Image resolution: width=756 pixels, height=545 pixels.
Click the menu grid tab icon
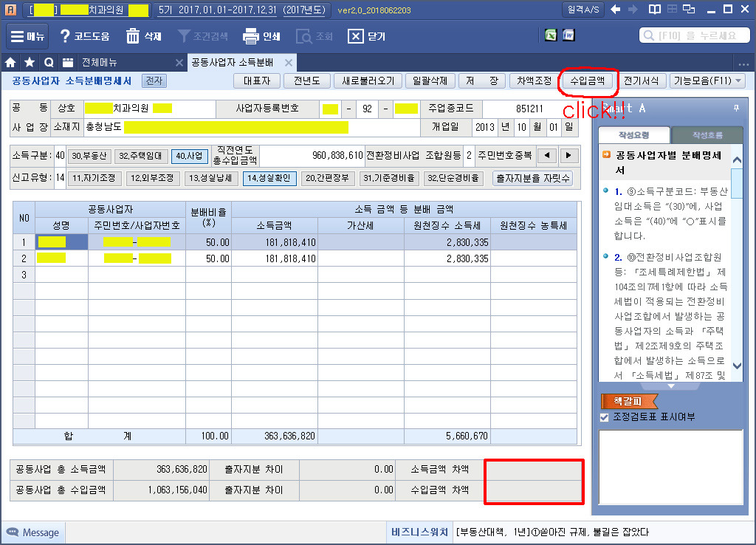67,62
